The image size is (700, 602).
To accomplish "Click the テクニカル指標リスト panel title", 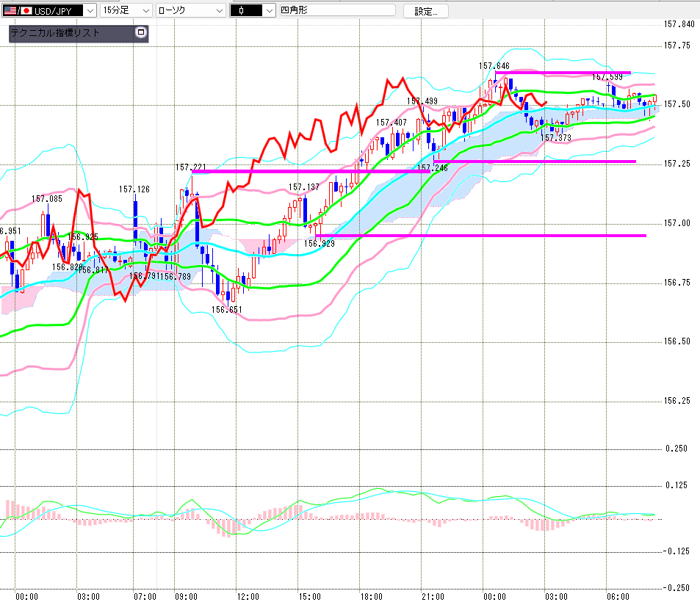I will 55,32.
